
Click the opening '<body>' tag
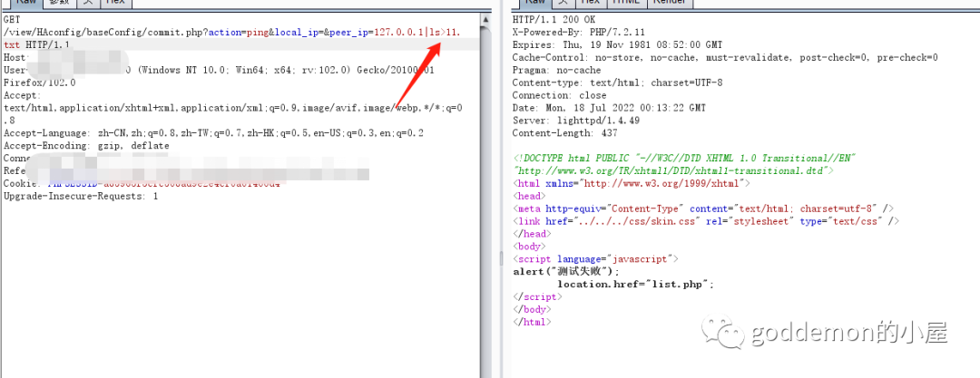click(529, 247)
